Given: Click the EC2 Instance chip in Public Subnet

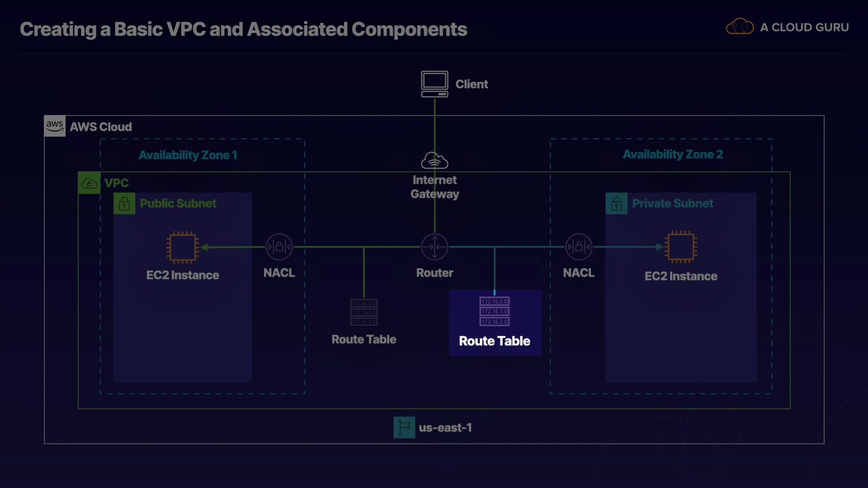Looking at the screenshot, I should [183, 247].
